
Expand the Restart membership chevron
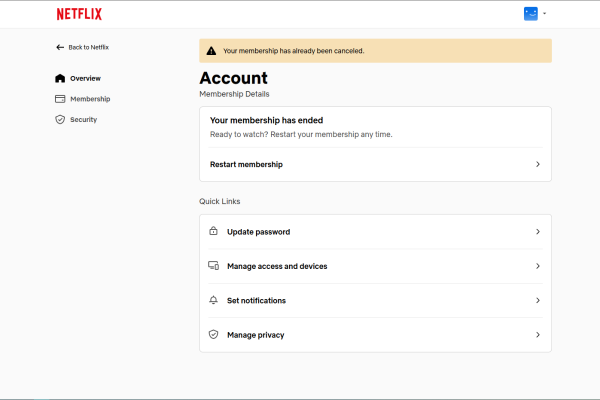tap(538, 165)
